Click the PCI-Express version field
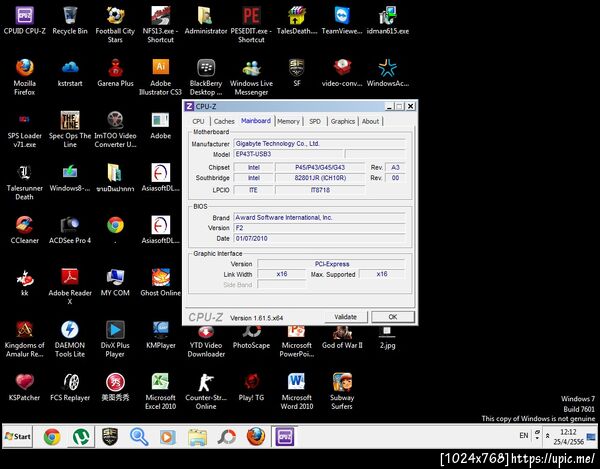This screenshot has height=469, width=600. coord(331,264)
